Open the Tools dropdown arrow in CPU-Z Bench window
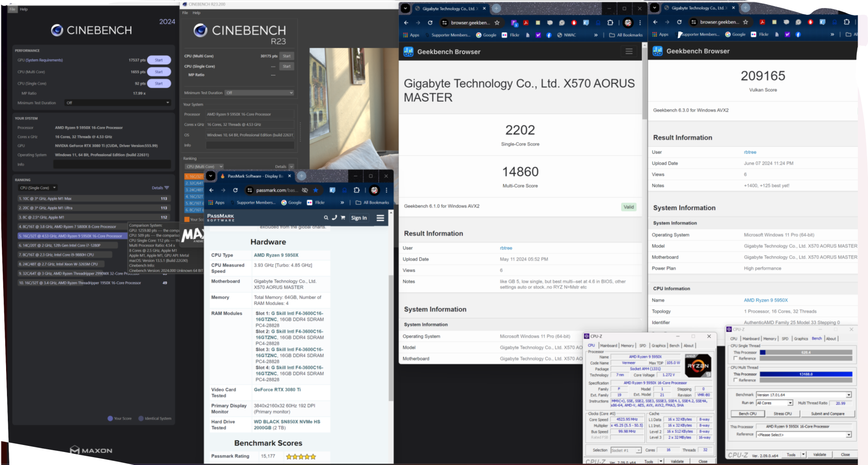The width and height of the screenshot is (868, 465). (x=803, y=455)
